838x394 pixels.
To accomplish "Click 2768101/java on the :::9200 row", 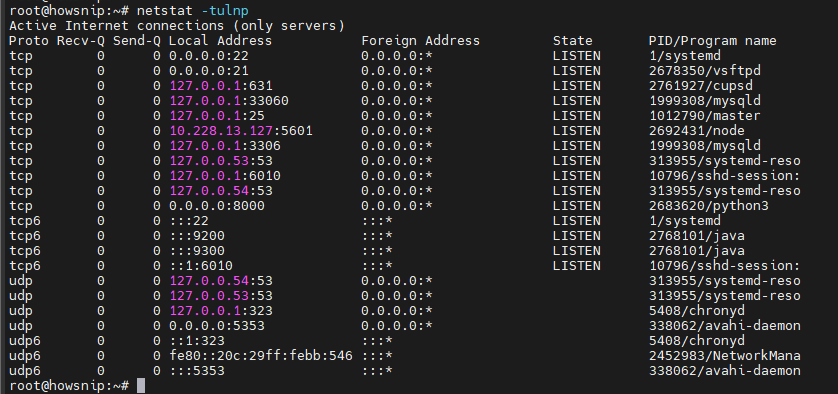I will point(696,235).
